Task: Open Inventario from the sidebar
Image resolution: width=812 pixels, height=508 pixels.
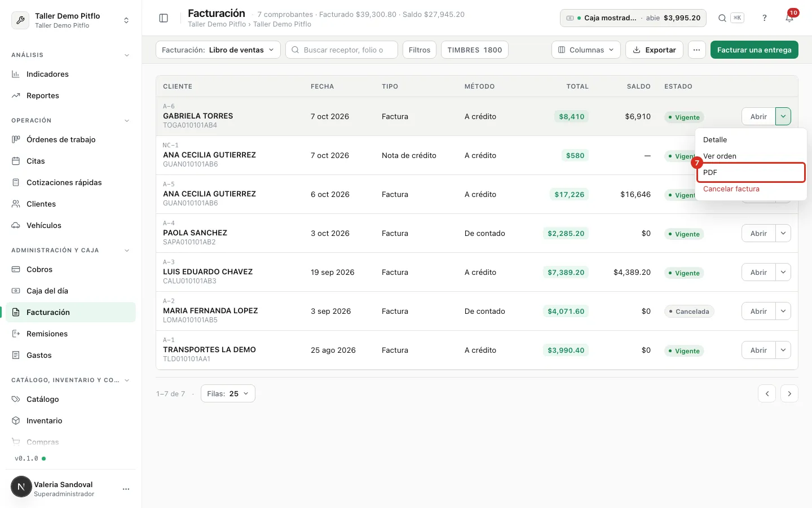Action: [70, 421]
